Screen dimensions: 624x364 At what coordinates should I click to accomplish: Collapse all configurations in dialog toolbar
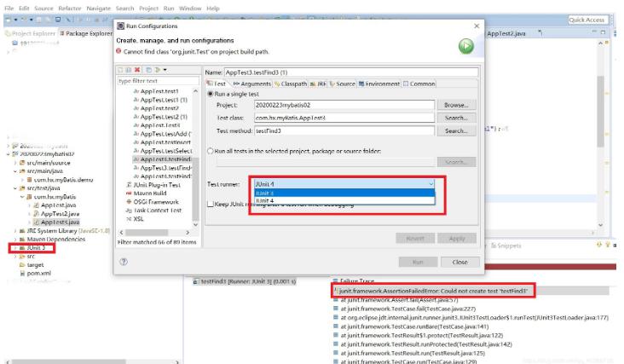tap(149, 70)
